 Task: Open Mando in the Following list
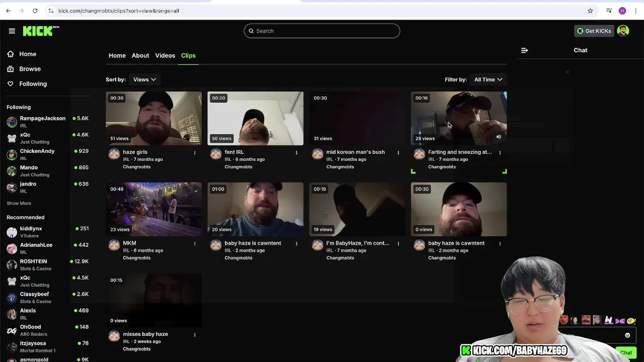coord(47,171)
